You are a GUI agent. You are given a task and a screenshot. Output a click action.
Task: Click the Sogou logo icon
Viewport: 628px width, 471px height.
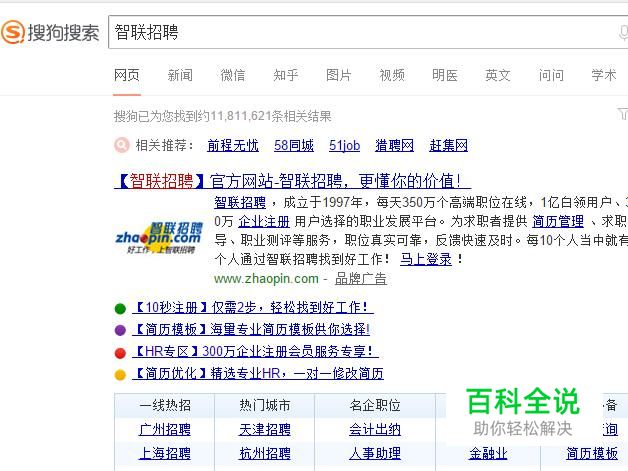click(x=12, y=32)
